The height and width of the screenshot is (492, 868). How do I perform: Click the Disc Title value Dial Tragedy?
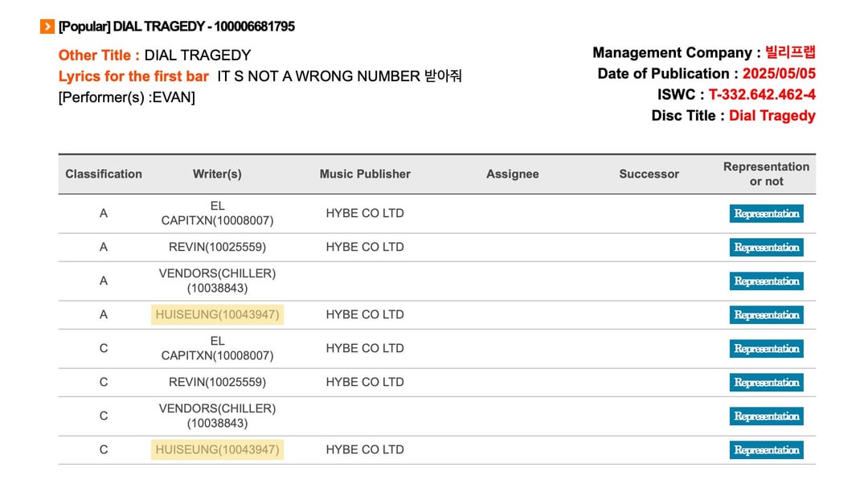point(772,116)
